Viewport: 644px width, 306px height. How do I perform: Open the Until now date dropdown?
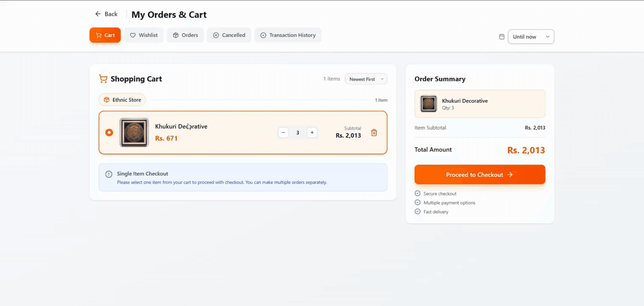tap(531, 37)
